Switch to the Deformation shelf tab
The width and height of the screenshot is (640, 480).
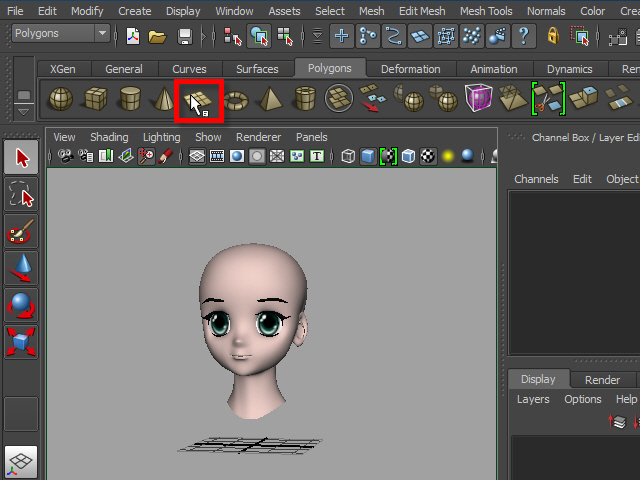coord(411,69)
